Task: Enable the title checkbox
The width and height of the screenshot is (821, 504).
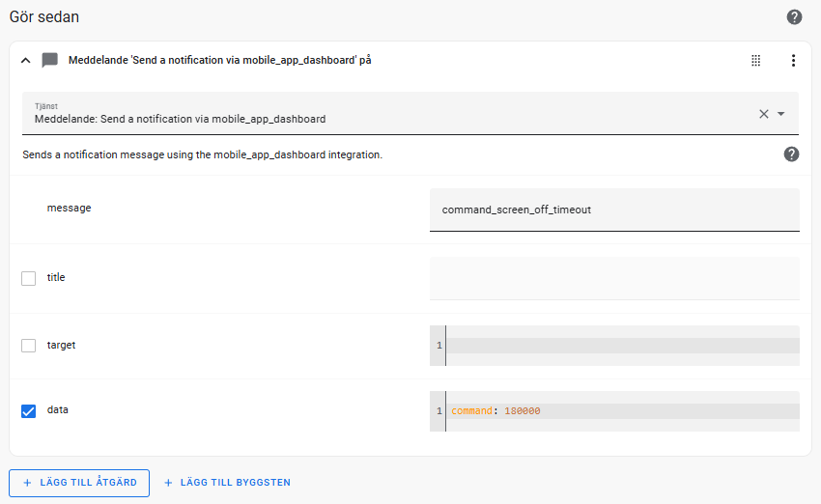Action: pos(28,278)
